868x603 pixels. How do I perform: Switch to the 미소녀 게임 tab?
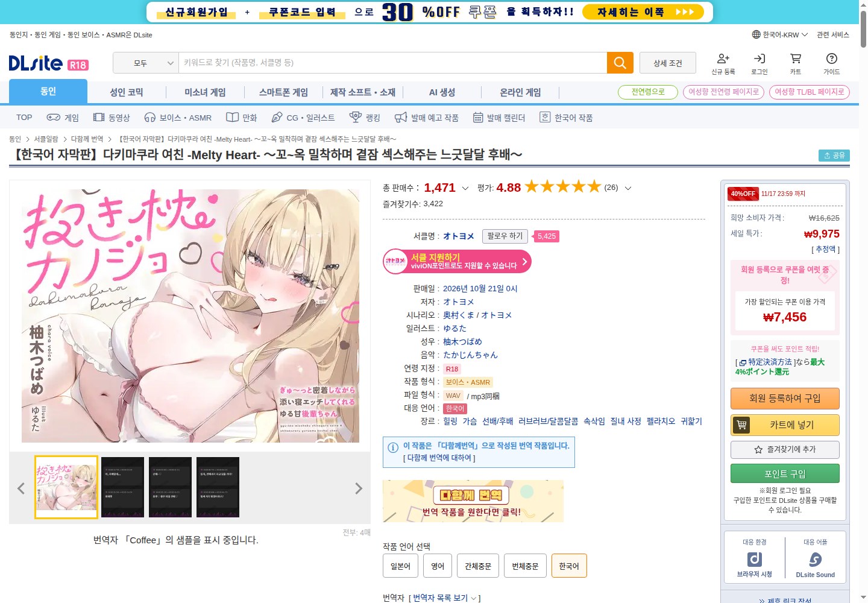point(205,92)
